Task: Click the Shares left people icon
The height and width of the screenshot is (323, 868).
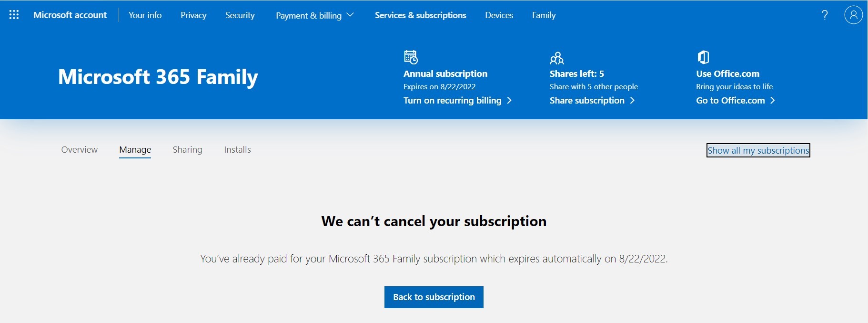Action: (x=556, y=58)
